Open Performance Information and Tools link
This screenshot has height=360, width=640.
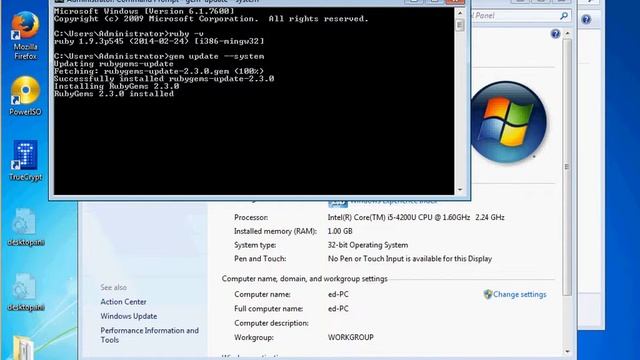(x=149, y=335)
